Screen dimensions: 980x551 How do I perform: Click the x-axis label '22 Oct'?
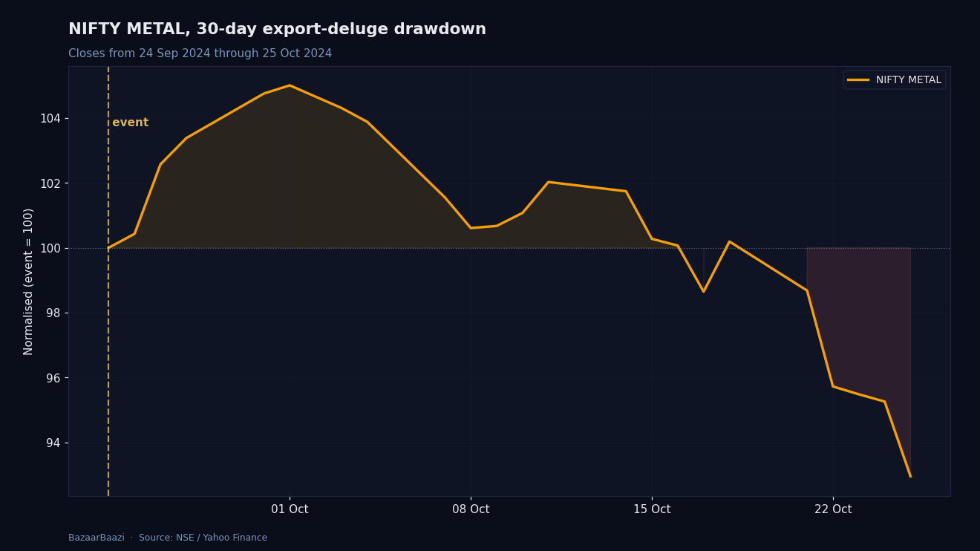tap(833, 509)
